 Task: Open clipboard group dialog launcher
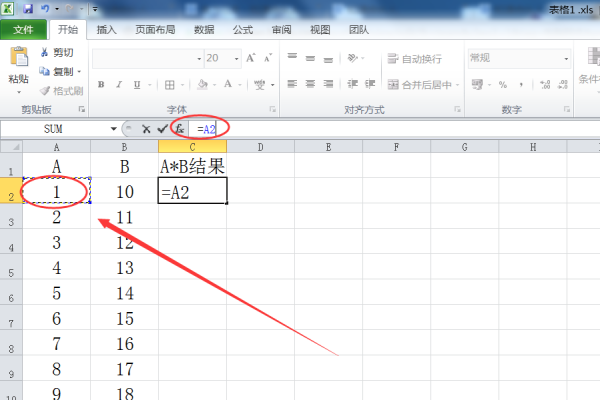point(82,109)
